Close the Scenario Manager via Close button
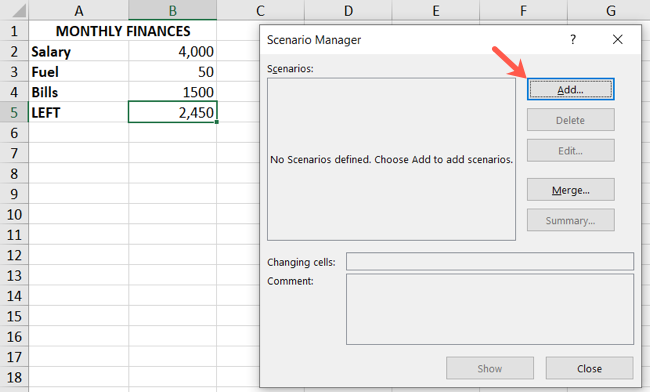This screenshot has height=392, width=650. [589, 368]
